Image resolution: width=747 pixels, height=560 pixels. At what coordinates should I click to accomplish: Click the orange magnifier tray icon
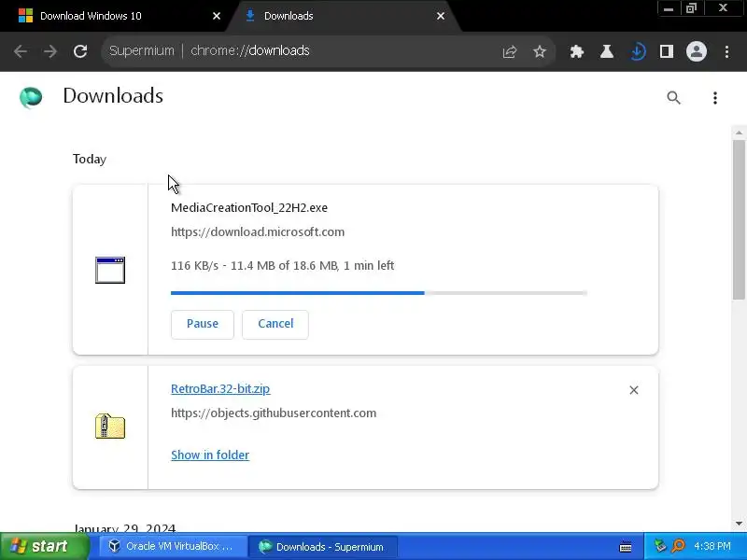click(679, 546)
